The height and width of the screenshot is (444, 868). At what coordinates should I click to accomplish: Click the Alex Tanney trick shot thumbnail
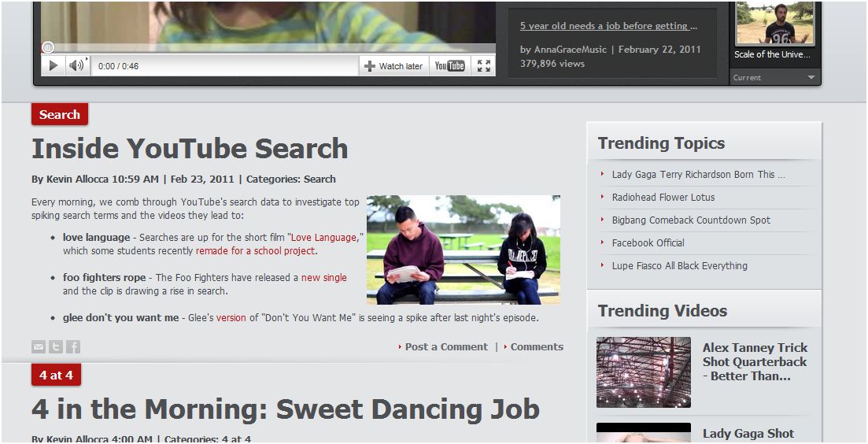tap(643, 372)
